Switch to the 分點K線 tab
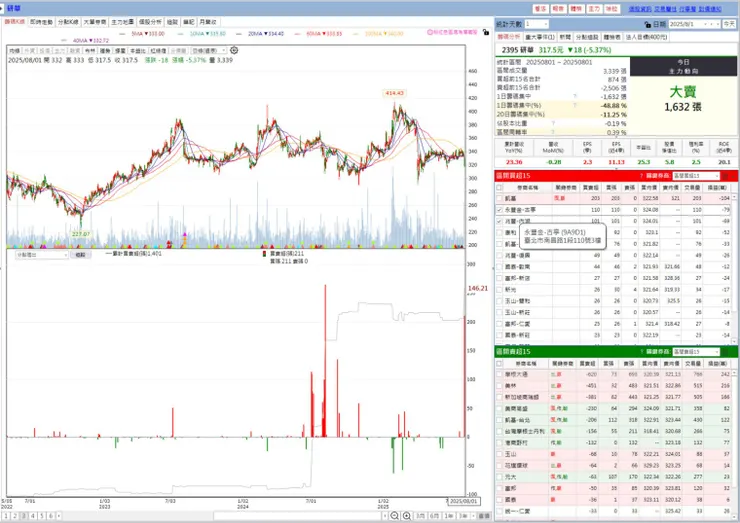 pyautogui.click(x=68, y=22)
